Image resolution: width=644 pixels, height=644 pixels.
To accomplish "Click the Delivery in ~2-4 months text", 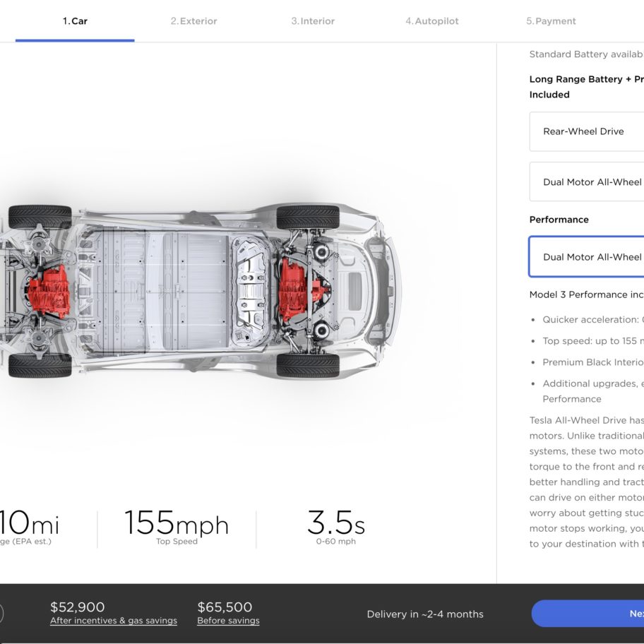I will [425, 614].
